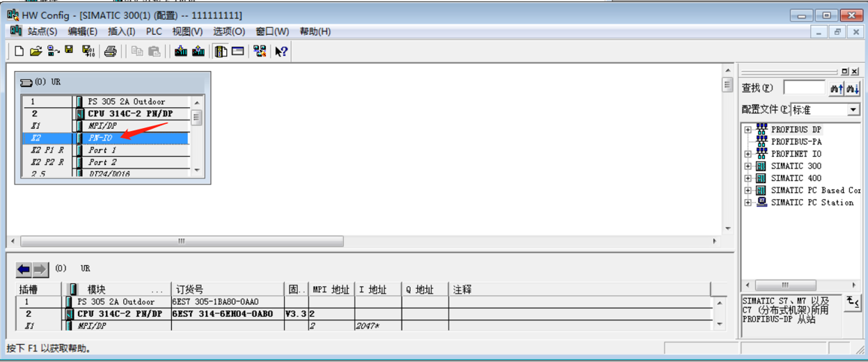The width and height of the screenshot is (868, 362).
Task: Open the PLC menu
Action: pos(154,31)
